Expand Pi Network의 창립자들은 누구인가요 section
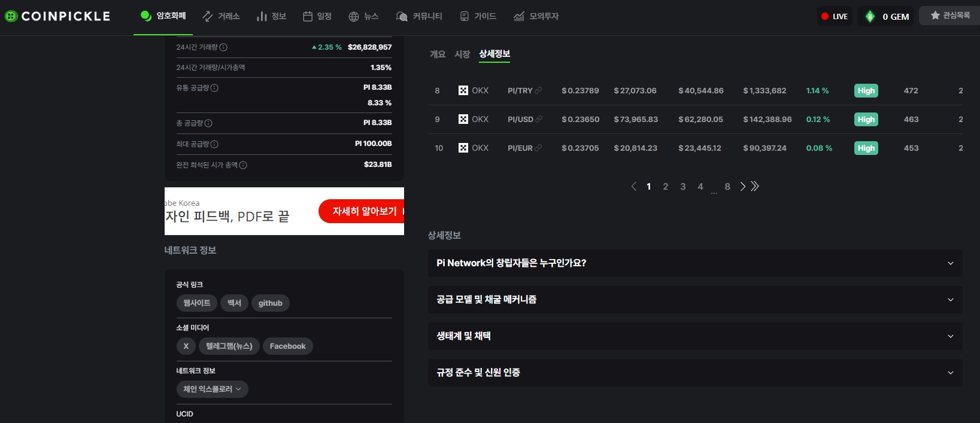Viewport: 980px width, 423px height. click(x=694, y=263)
